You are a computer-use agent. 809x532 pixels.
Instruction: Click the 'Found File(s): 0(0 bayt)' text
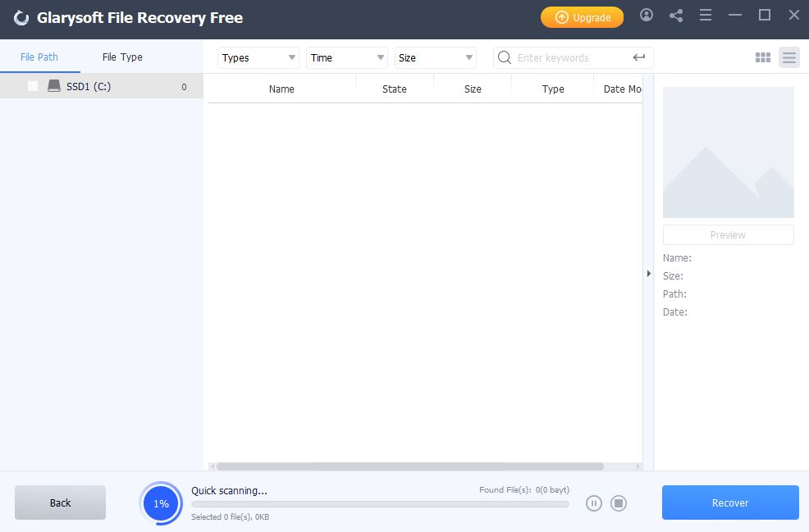click(524, 489)
